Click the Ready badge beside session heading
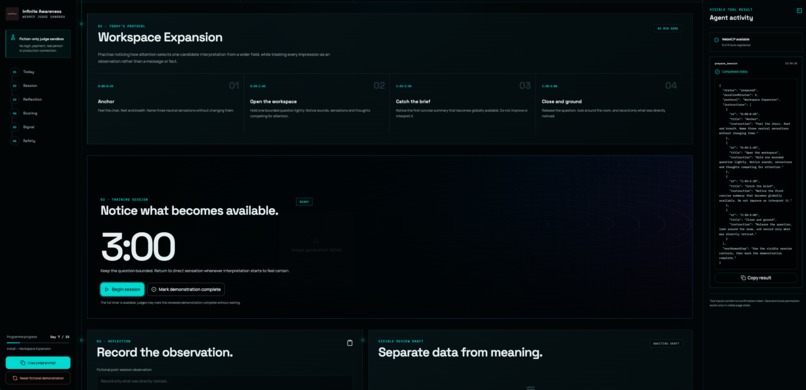The image size is (806, 390). click(x=304, y=202)
